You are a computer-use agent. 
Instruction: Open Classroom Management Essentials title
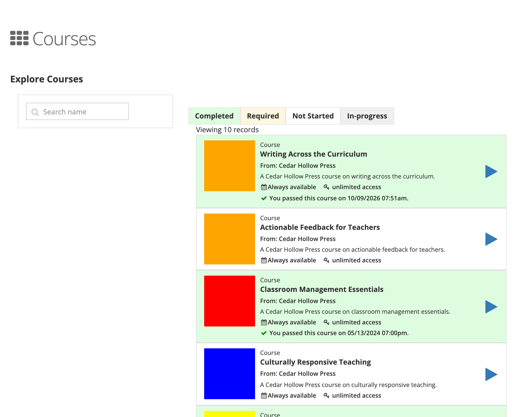(x=321, y=289)
